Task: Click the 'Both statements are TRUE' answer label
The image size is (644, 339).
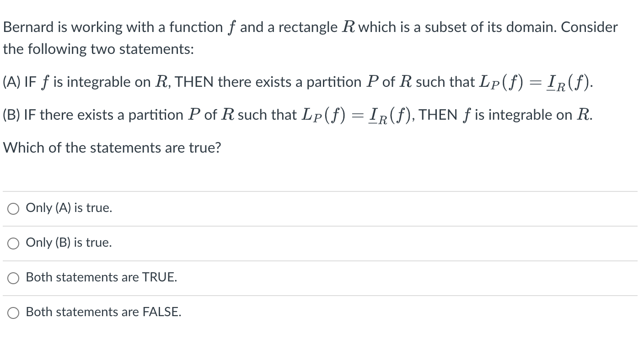Action: [x=102, y=277]
